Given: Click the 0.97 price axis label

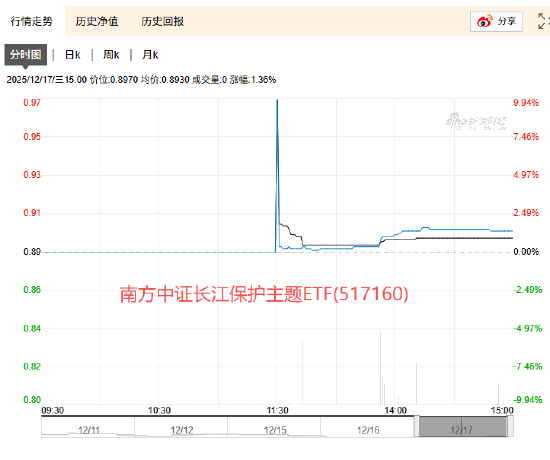Looking at the screenshot, I should point(32,102).
